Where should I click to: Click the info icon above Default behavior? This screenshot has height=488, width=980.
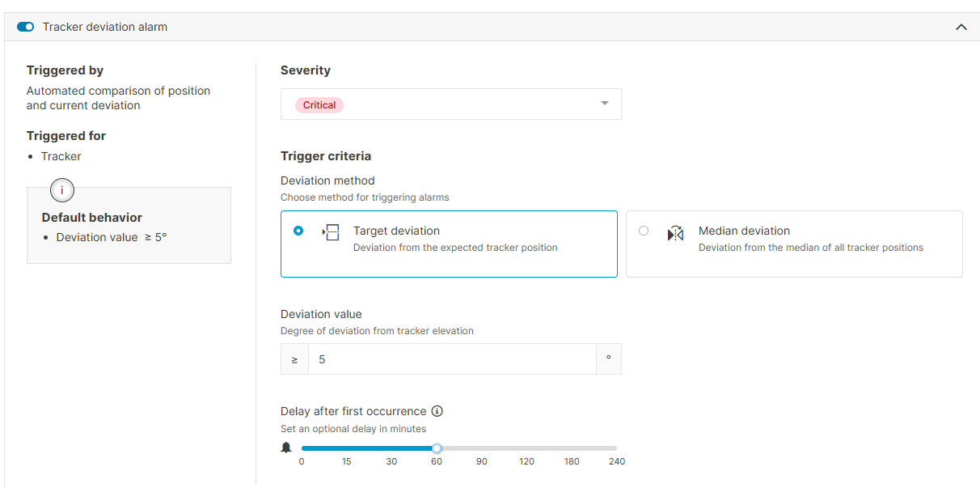61,189
